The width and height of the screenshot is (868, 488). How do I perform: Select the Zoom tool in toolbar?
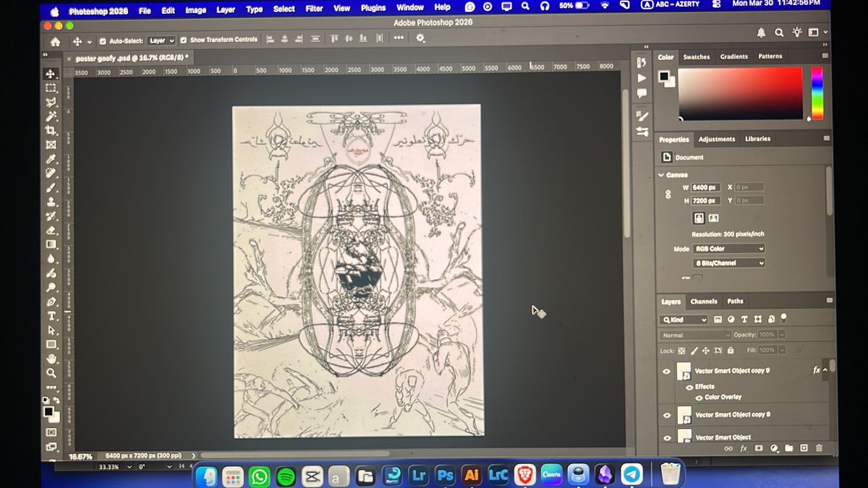point(51,373)
